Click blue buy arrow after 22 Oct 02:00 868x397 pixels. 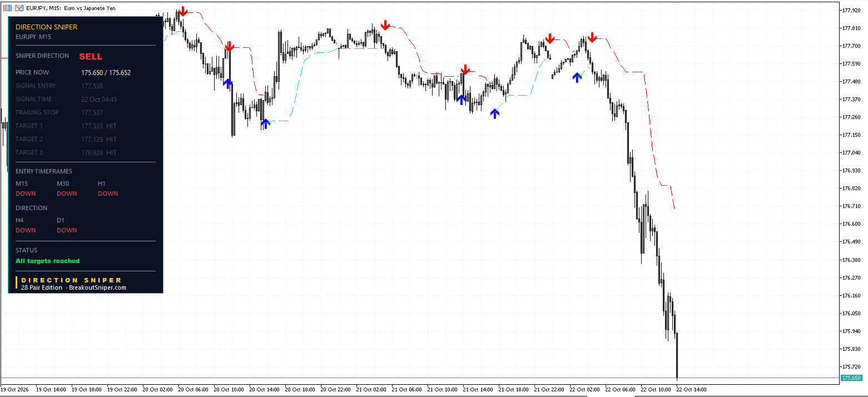(577, 77)
